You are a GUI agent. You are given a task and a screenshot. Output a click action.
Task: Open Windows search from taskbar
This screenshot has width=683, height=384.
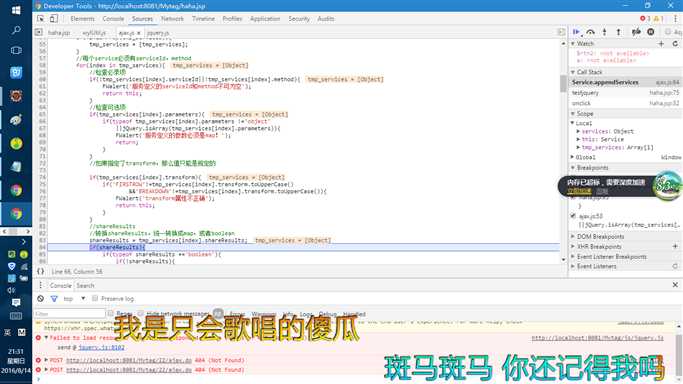coord(16,30)
